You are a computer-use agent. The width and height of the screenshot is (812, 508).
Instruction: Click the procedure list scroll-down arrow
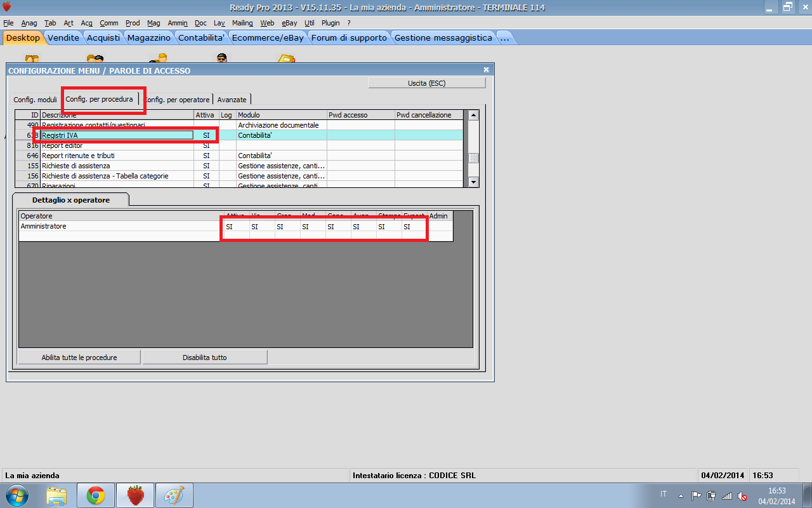(x=473, y=182)
